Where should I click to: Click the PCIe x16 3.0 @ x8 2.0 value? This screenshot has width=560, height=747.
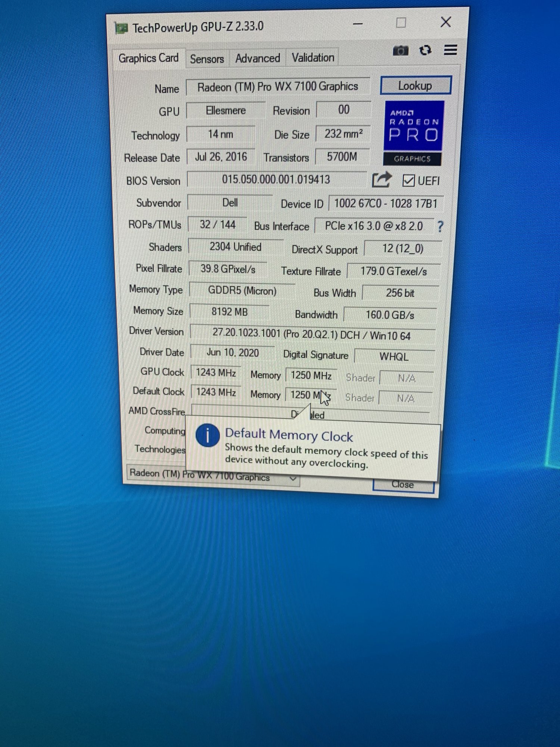pos(374,226)
